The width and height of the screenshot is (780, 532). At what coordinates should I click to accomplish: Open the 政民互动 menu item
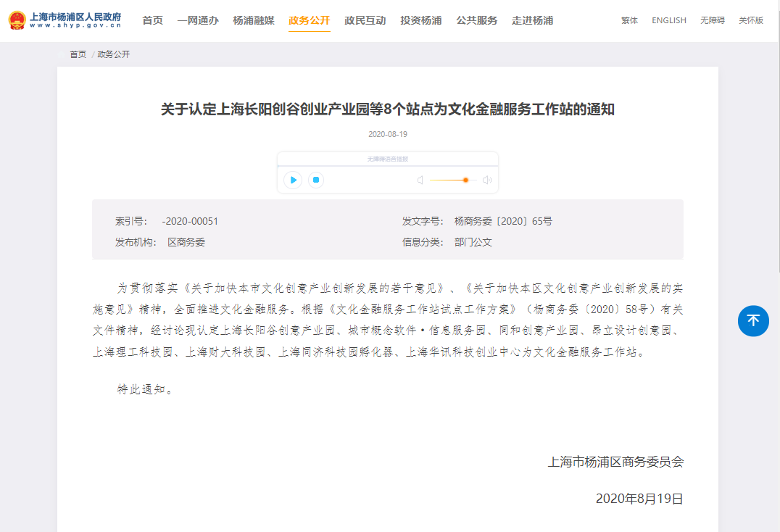[x=365, y=20]
